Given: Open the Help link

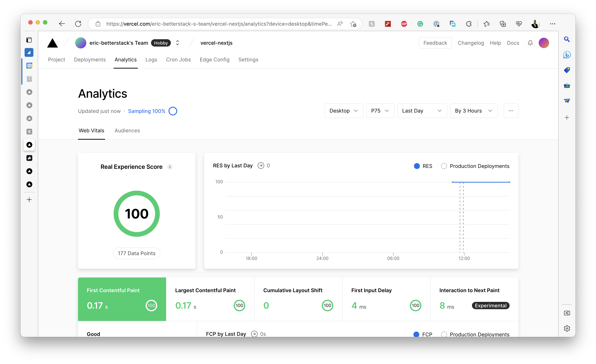Looking at the screenshot, I should pos(495,43).
